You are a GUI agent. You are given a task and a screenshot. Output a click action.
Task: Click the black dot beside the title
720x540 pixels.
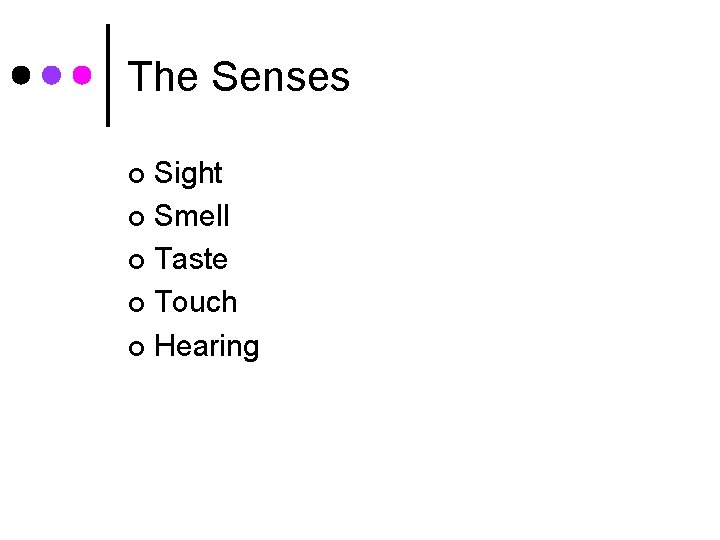(21, 75)
